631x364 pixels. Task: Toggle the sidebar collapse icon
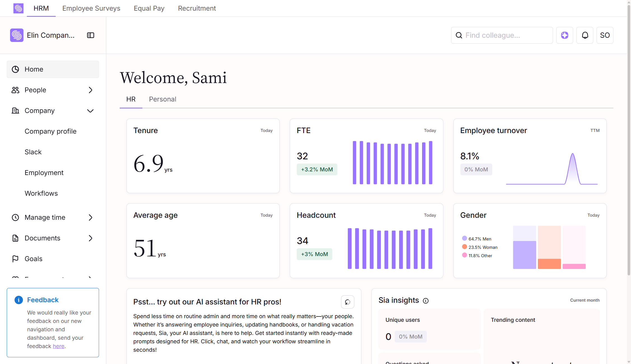pyautogui.click(x=91, y=35)
